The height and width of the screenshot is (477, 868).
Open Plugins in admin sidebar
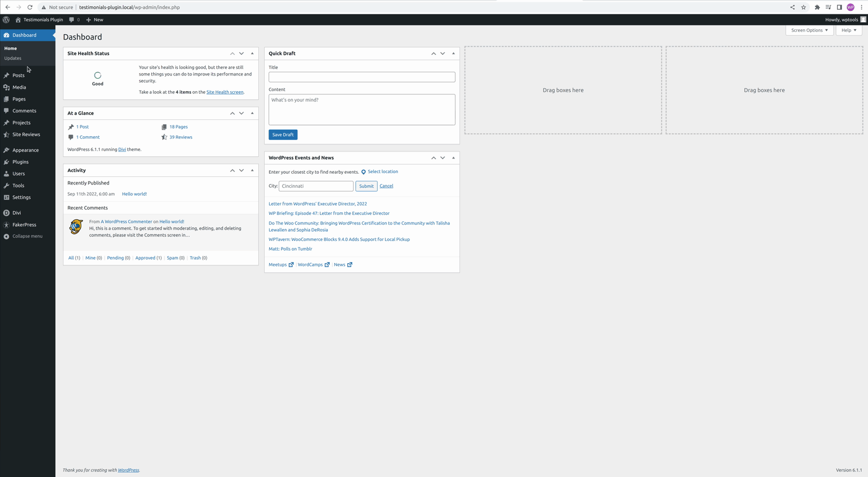tap(21, 162)
